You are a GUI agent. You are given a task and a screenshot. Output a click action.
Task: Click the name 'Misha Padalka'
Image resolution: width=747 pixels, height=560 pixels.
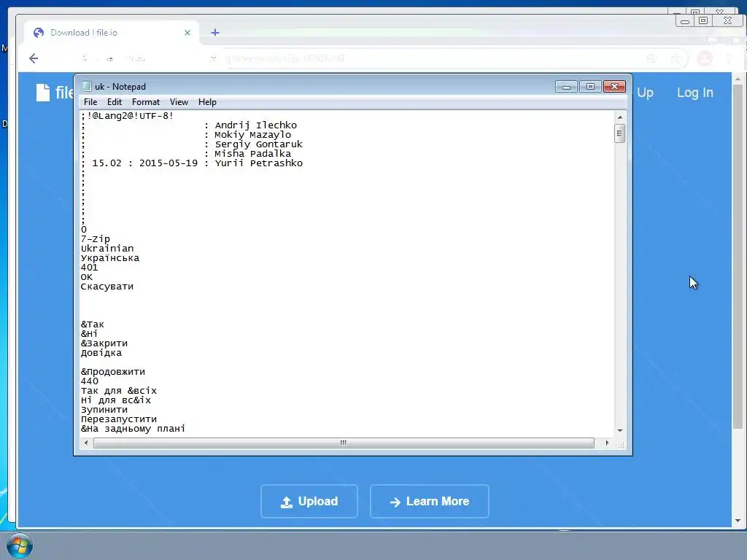pyautogui.click(x=253, y=154)
